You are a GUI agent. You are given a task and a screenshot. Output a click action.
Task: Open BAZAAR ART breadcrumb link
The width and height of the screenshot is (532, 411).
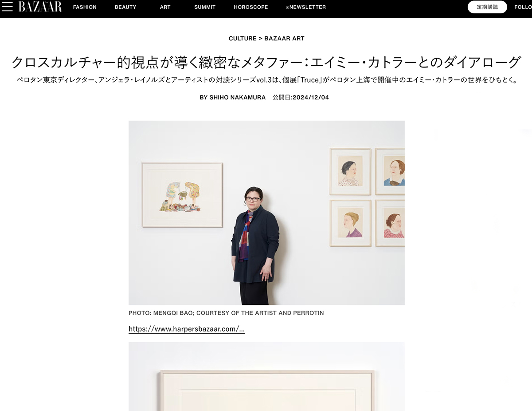click(285, 38)
